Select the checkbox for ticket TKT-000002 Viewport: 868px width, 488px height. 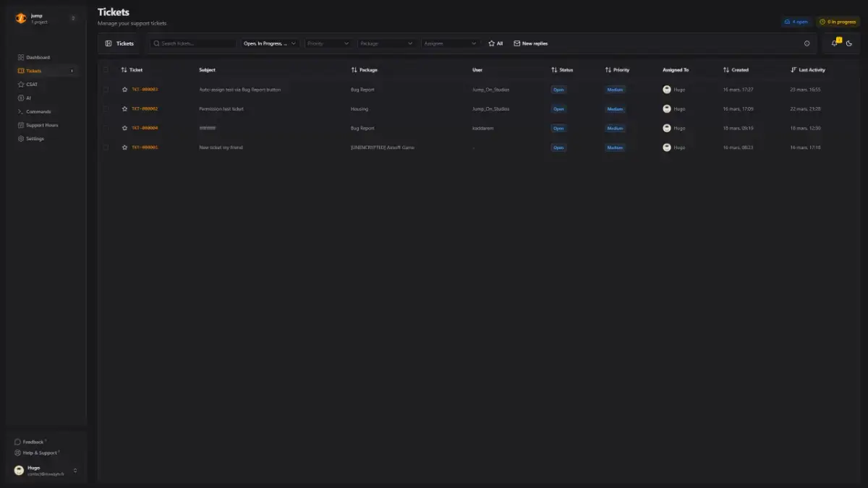click(106, 108)
